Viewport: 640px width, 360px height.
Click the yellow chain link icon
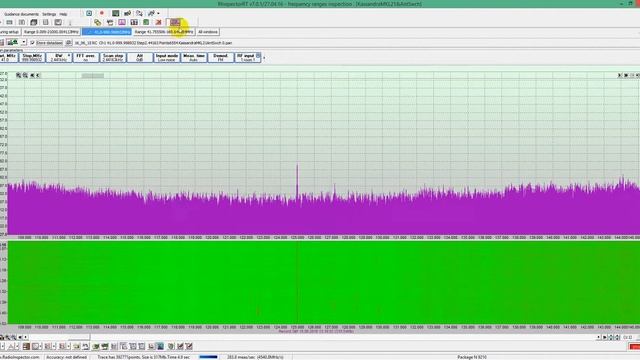(98, 22)
